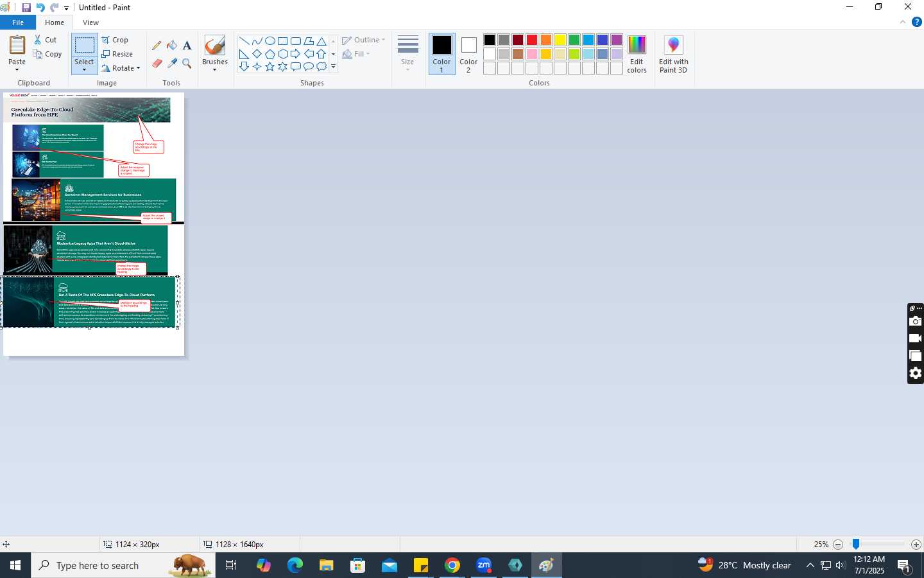Screen dimensions: 924x578
Task: Pick the purple color swatch
Action: point(617,40)
